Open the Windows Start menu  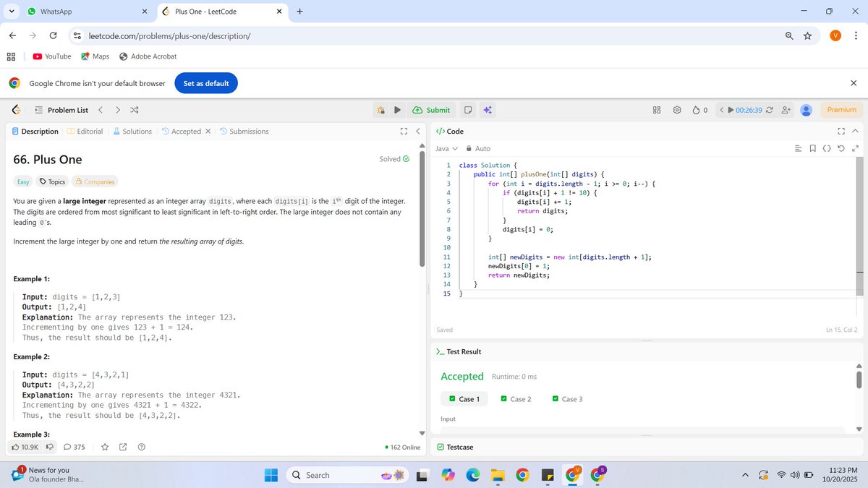[x=271, y=475]
